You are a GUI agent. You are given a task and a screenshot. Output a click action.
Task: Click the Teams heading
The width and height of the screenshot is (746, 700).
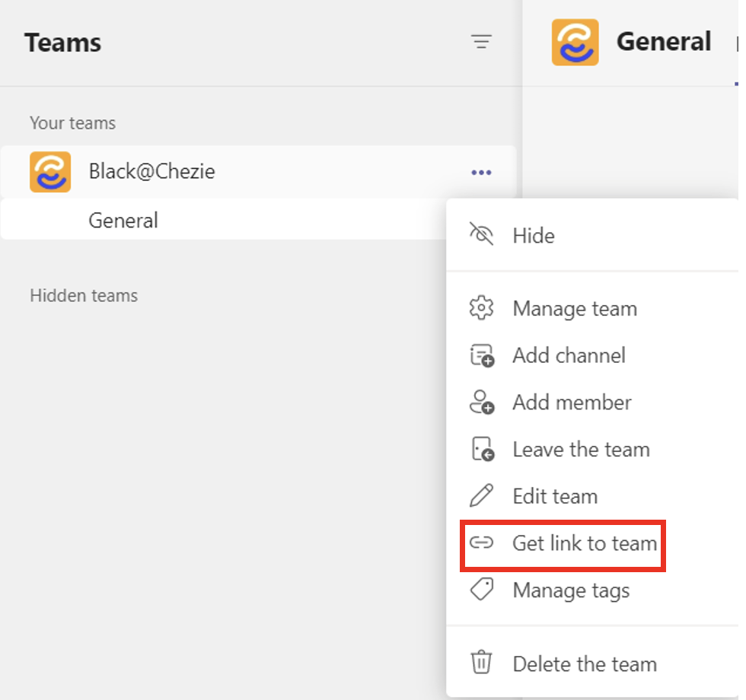pyautogui.click(x=62, y=43)
